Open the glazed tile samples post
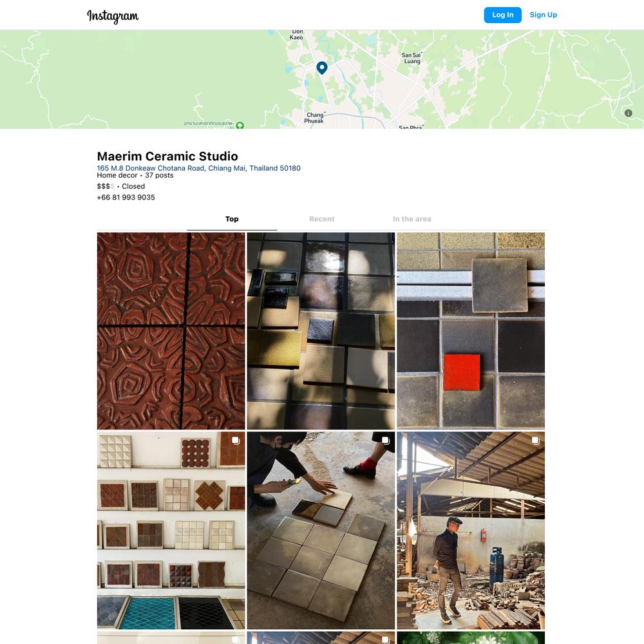644x644 pixels. (x=321, y=331)
